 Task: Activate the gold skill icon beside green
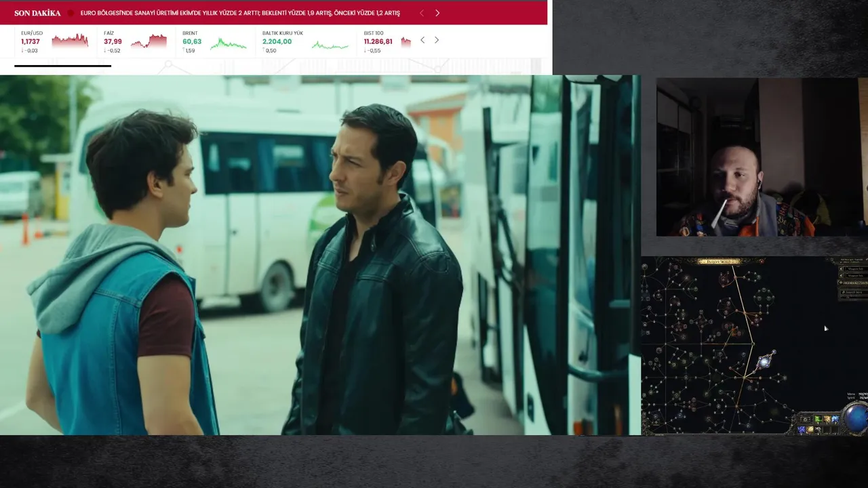point(827,419)
